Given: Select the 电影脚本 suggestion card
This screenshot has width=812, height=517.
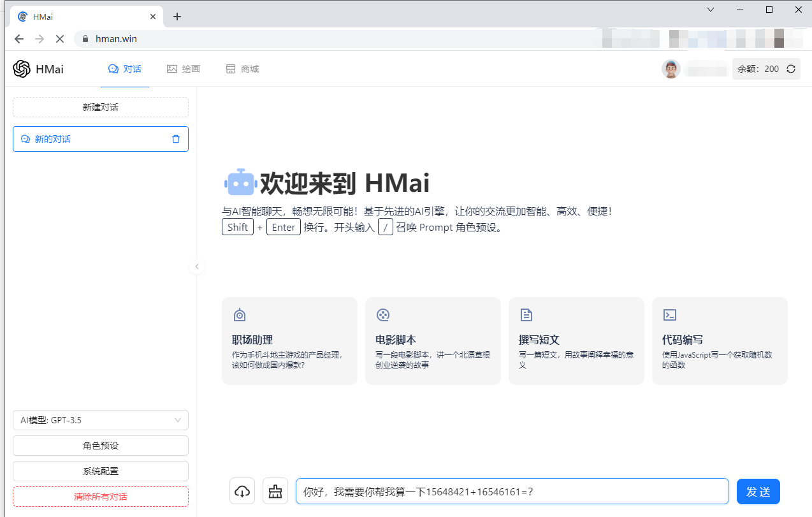Looking at the screenshot, I should click(433, 341).
